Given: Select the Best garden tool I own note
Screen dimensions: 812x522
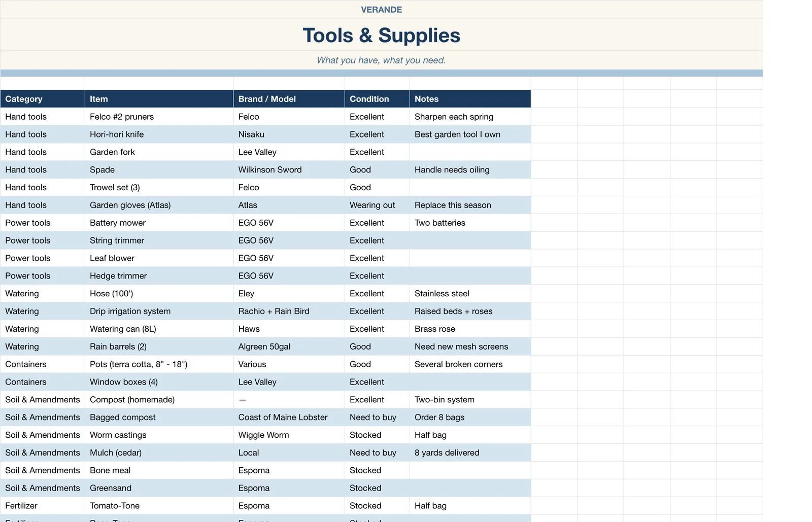Looking at the screenshot, I should (470, 134).
